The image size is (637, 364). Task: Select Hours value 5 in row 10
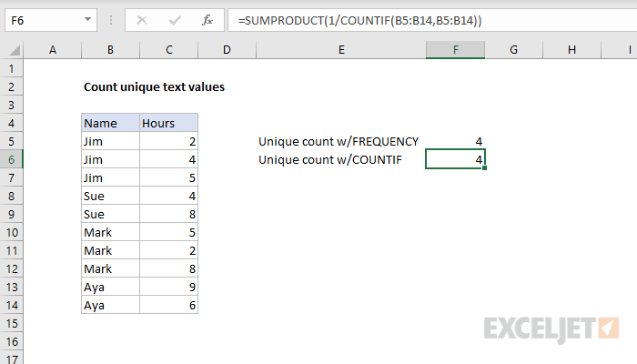169,232
